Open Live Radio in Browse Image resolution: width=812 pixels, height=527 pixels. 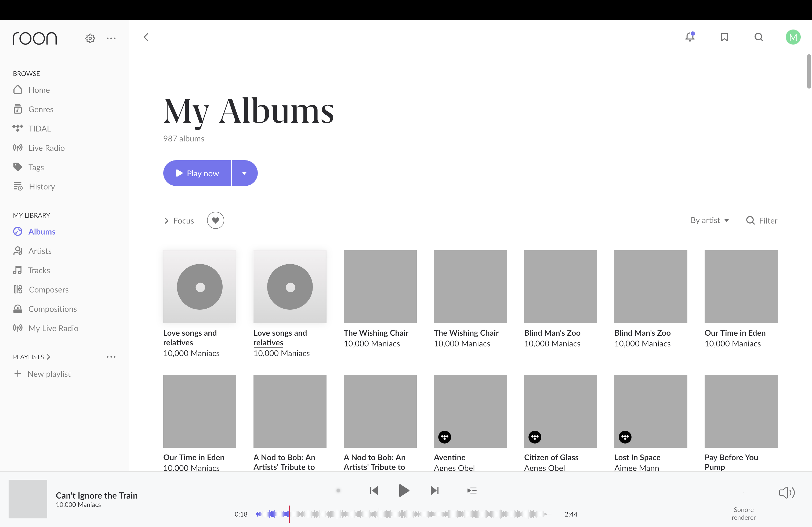coord(39,148)
